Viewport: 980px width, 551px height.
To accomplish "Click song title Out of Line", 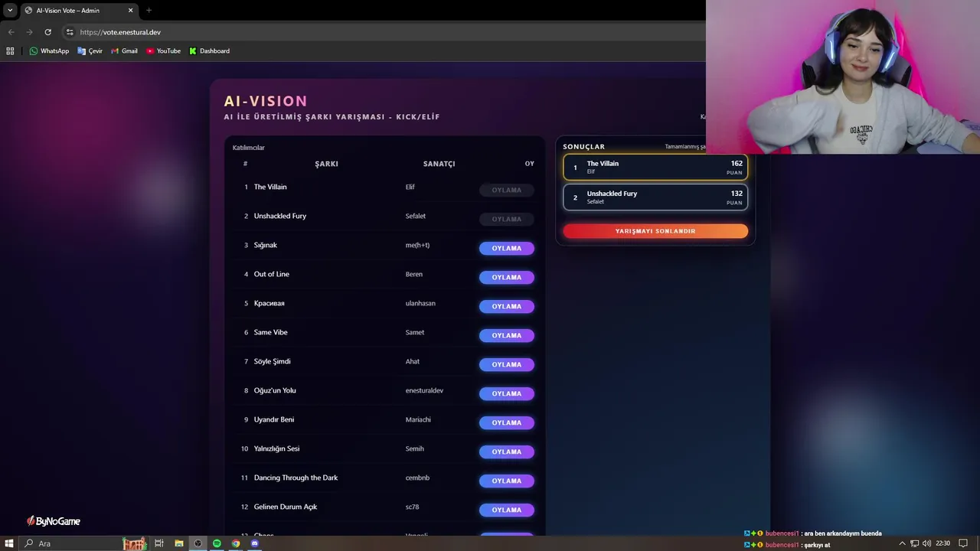I will [272, 274].
